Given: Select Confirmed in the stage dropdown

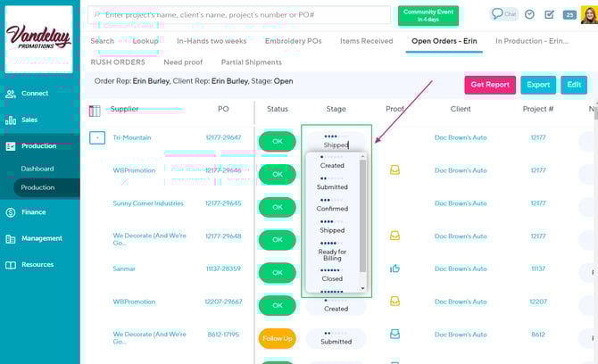Looking at the screenshot, I should (332, 209).
